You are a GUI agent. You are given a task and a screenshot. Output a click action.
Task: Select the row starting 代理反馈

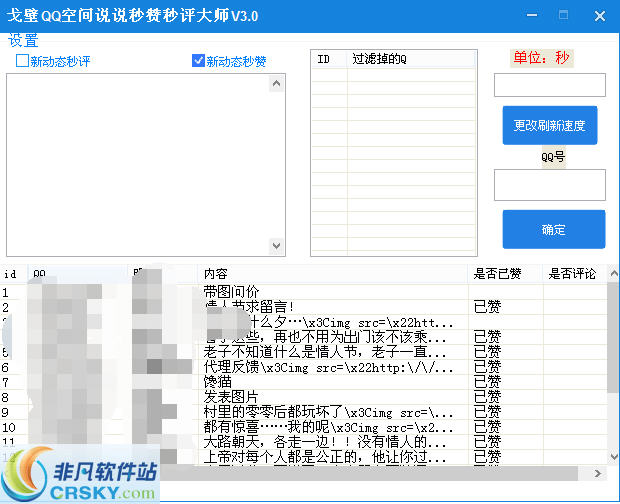click(303, 367)
